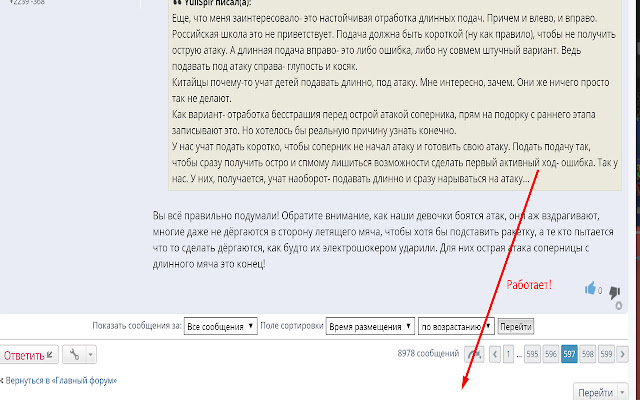
Task: Go to page 599
Action: tap(606, 354)
